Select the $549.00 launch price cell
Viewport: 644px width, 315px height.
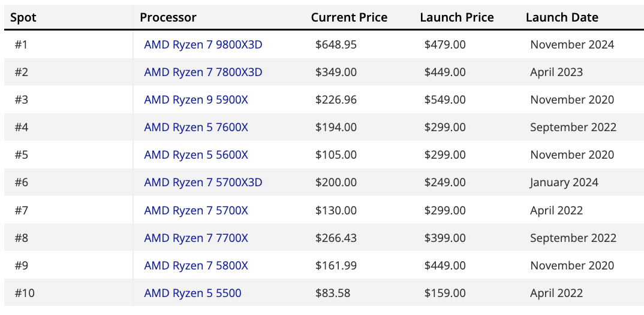coord(445,100)
